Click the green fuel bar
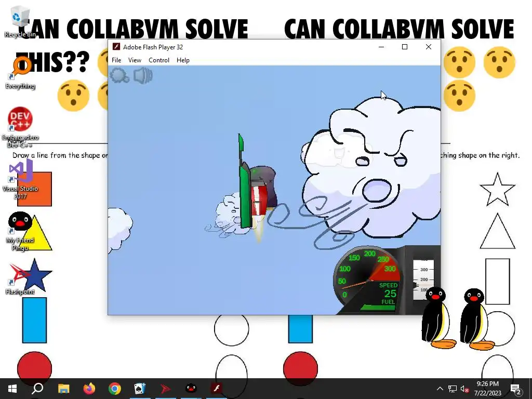 (x=378, y=308)
